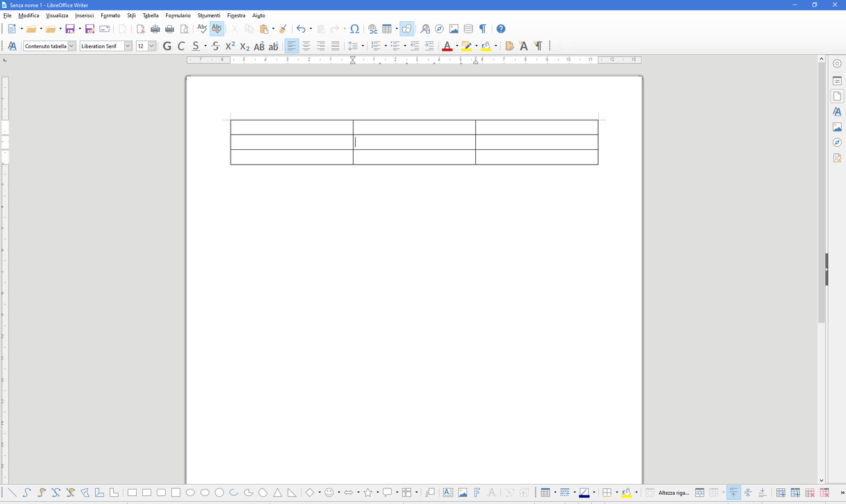This screenshot has width=846, height=504.
Task: Open the font size dropdown
Action: coord(152,46)
